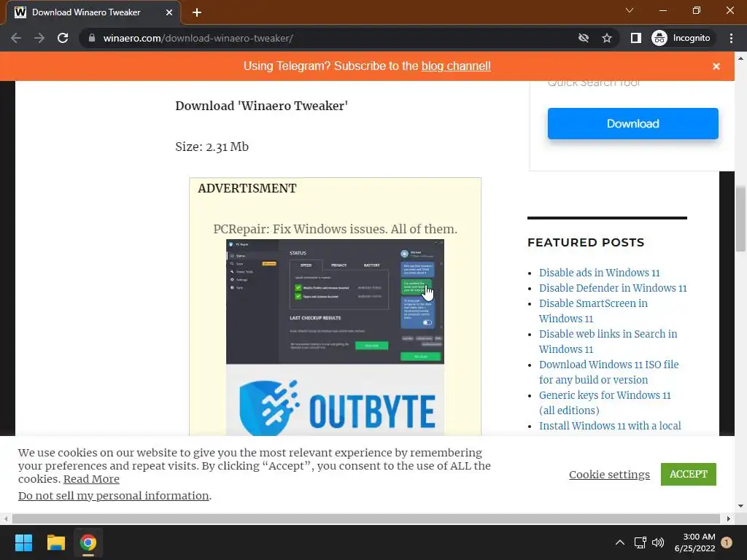
Task: Open Download Windows 11 ISO file post
Action: (609, 372)
